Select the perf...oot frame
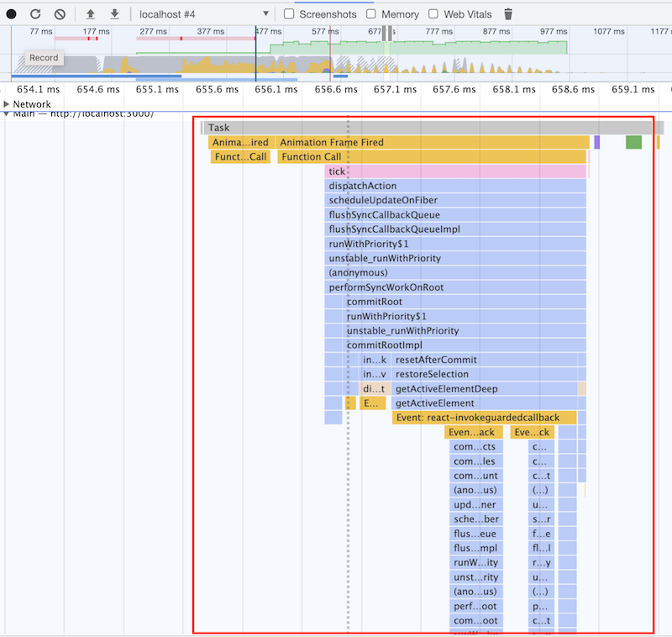The height and width of the screenshot is (637, 672). click(x=475, y=606)
